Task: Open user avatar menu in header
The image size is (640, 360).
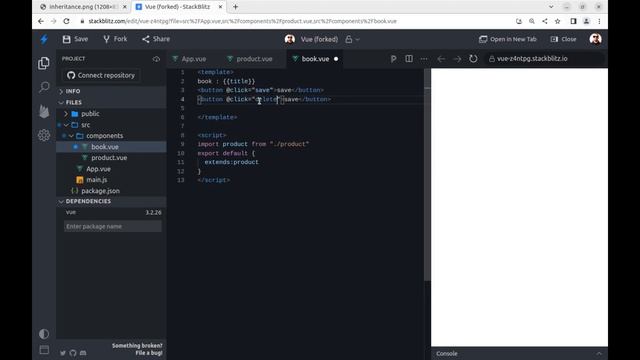Action: [x=595, y=39]
